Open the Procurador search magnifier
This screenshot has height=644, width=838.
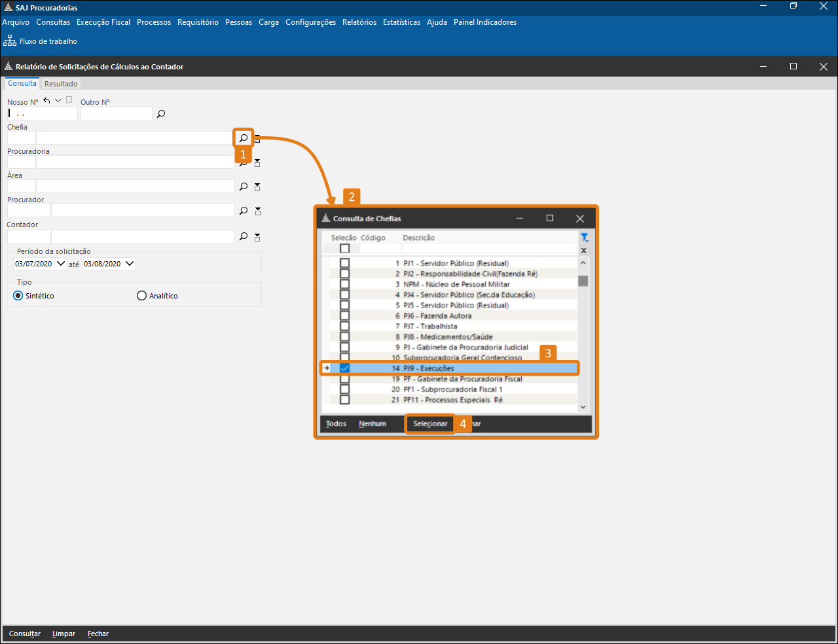tap(244, 211)
